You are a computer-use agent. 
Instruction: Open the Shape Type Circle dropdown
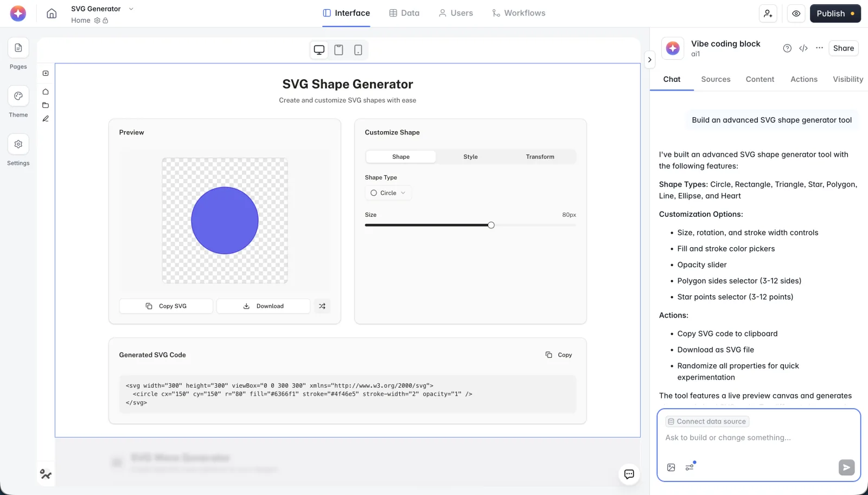(388, 193)
